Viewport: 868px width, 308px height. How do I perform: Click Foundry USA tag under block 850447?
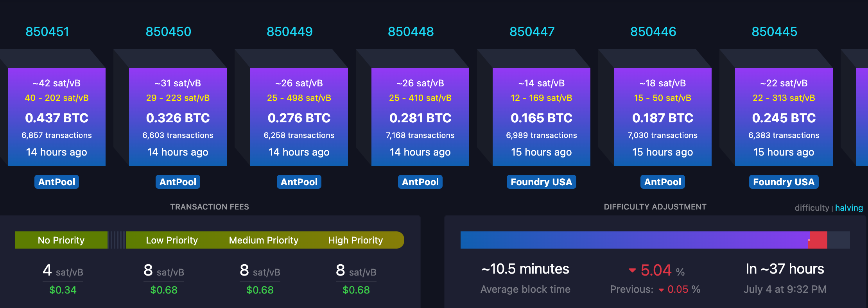pos(542,182)
